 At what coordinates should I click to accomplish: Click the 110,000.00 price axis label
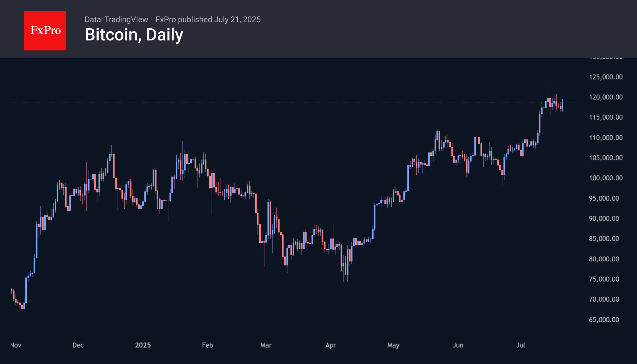click(x=606, y=138)
